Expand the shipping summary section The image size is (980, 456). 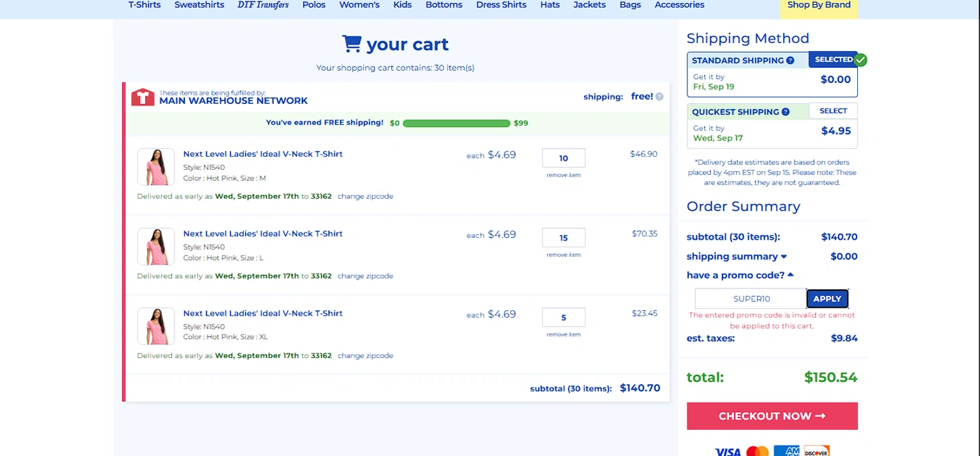(737, 256)
